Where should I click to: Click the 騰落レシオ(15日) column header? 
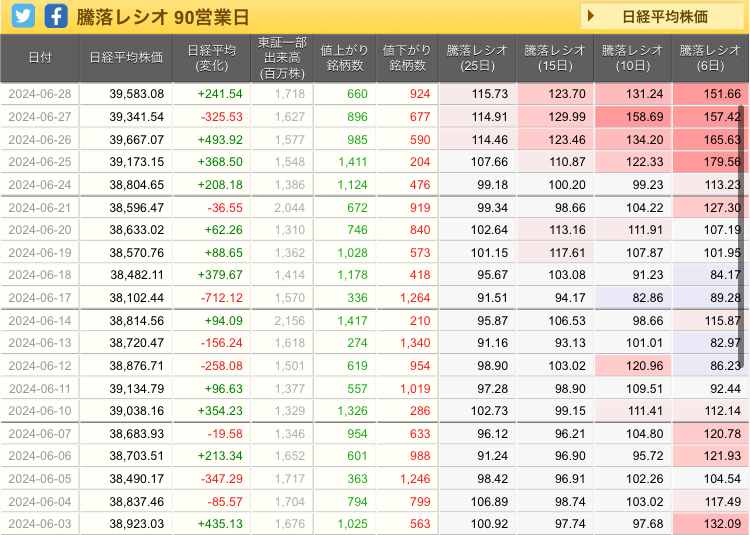(555, 58)
